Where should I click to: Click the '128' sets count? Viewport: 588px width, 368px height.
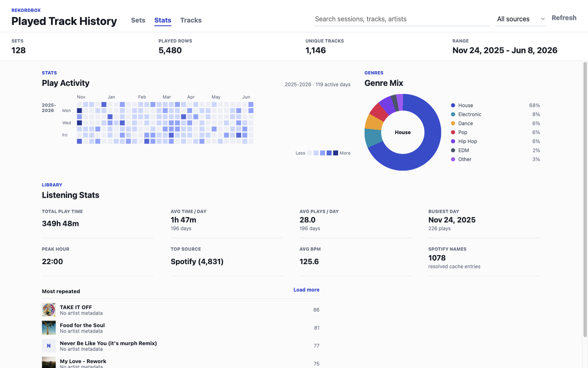click(x=18, y=50)
